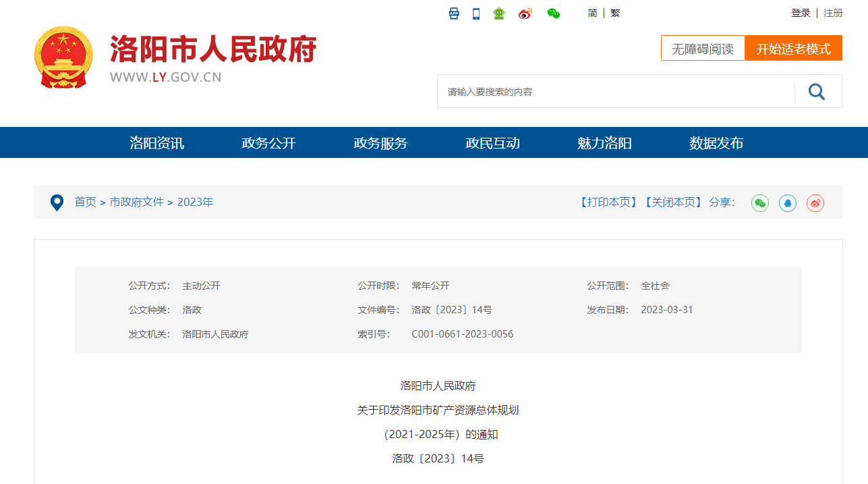Select 常年公开 time limit value
Screen dimensions: 868x484
[430, 286]
